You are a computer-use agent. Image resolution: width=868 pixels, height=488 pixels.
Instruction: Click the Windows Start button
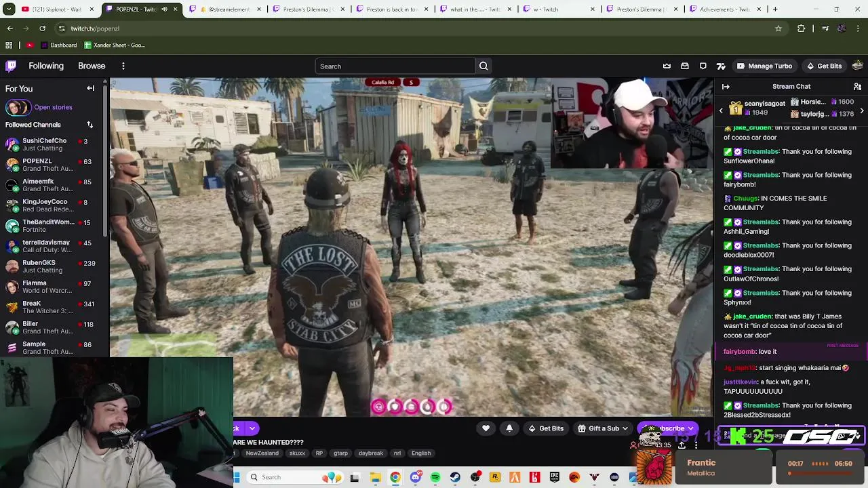click(237, 477)
